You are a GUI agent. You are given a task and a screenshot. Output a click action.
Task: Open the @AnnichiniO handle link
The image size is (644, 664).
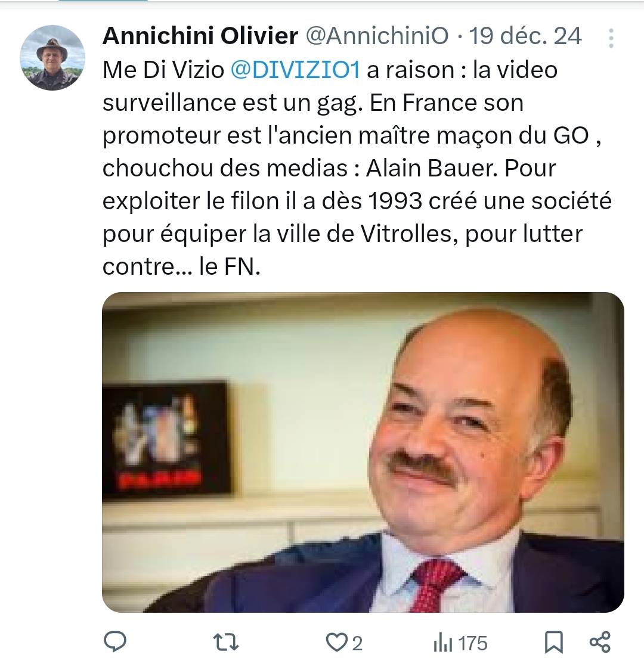point(377,36)
